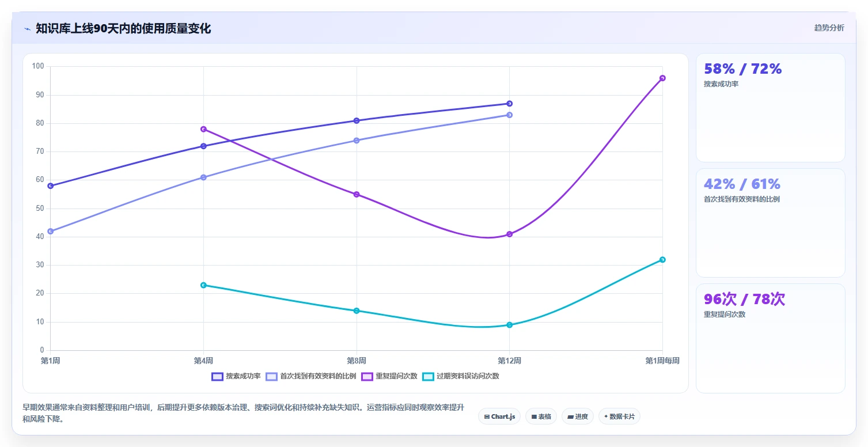Click the Chart.js tag
The height and width of the screenshot is (447, 868).
[499, 416]
